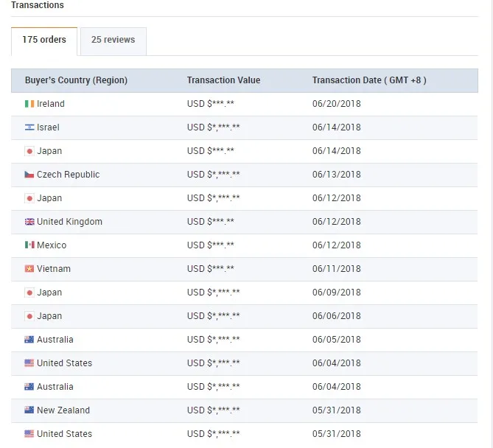
Task: Click the Transaction Date column header
Action: (368, 80)
